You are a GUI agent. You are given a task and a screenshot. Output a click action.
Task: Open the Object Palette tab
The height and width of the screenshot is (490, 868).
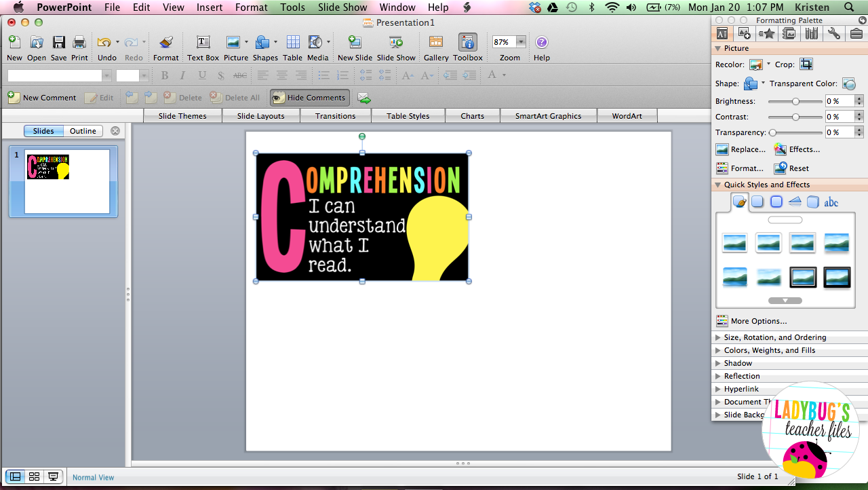pyautogui.click(x=745, y=33)
